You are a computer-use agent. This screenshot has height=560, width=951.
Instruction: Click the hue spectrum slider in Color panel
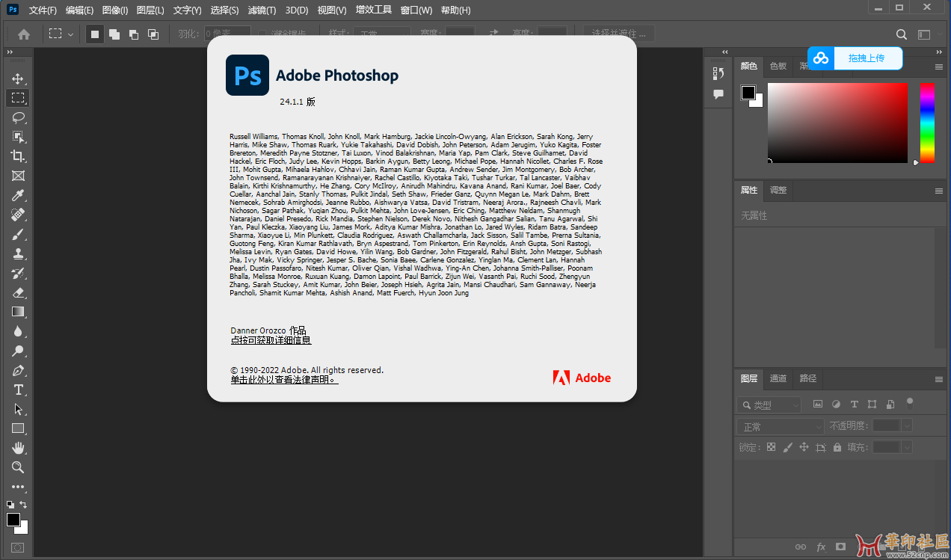tap(927, 123)
